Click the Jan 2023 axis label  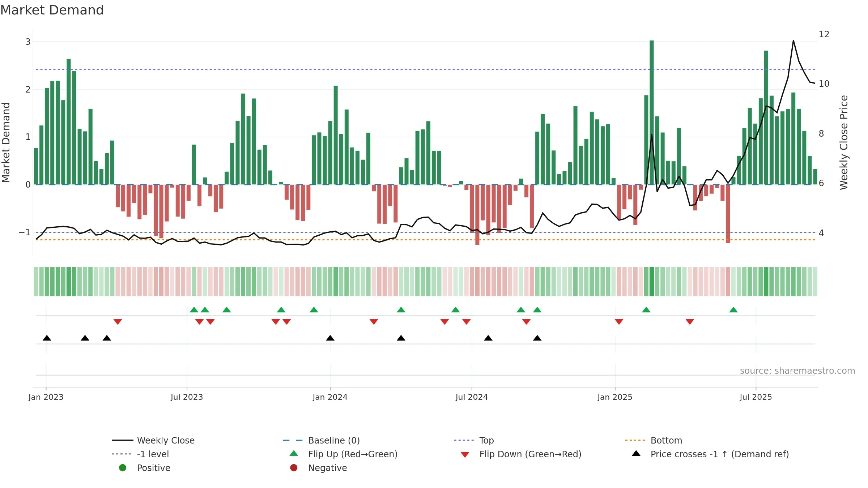tap(46, 397)
